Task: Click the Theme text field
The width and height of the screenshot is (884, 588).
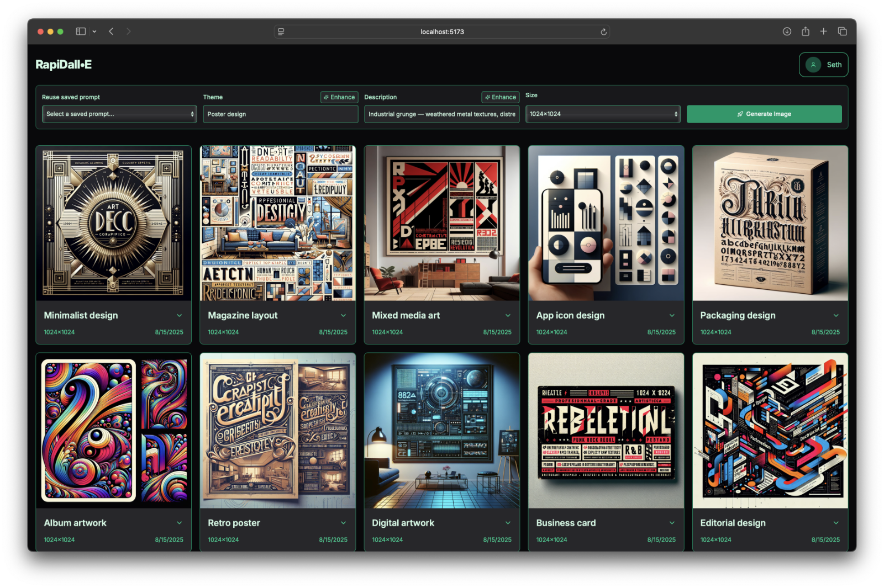Action: pyautogui.click(x=280, y=114)
